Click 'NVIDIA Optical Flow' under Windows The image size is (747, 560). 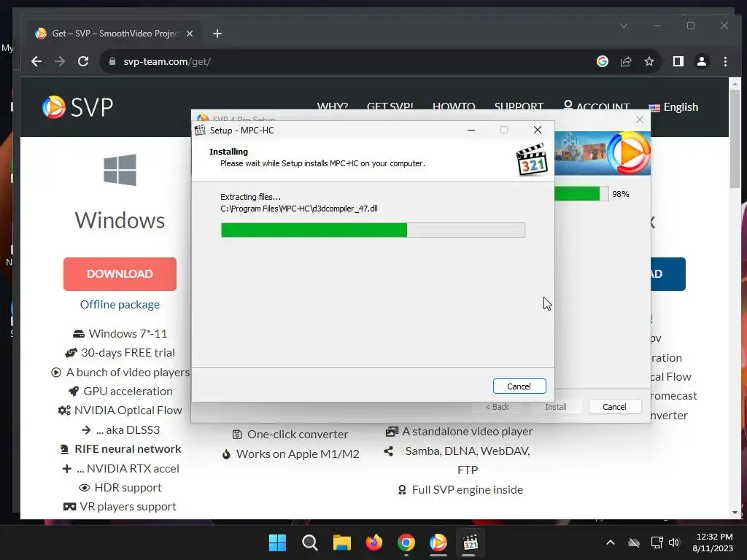point(128,411)
